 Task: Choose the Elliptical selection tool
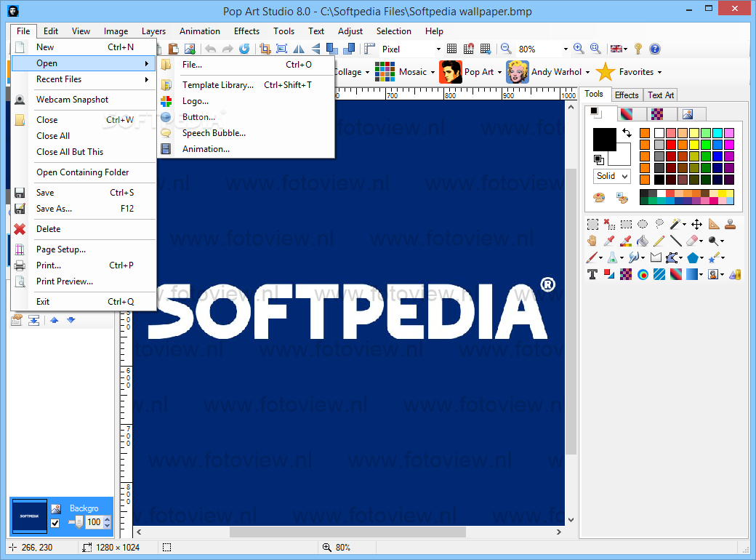click(642, 224)
